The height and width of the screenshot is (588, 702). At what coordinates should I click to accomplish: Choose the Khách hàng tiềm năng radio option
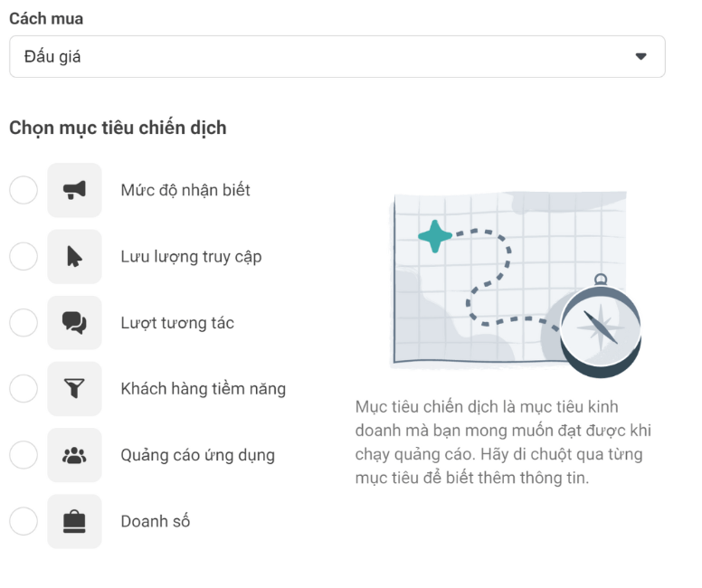point(24,389)
